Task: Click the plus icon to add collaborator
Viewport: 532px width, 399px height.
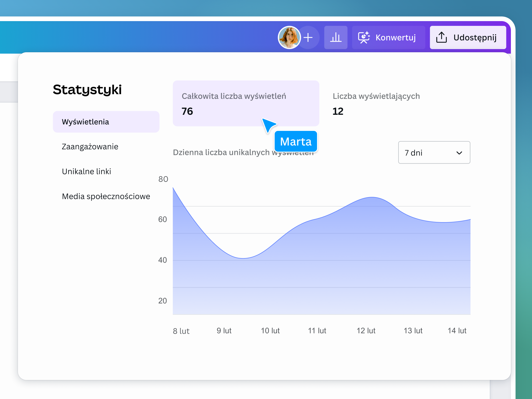Action: pos(308,37)
